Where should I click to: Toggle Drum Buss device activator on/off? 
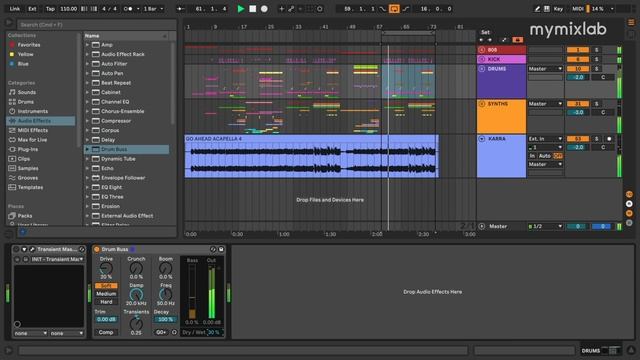click(x=97, y=249)
